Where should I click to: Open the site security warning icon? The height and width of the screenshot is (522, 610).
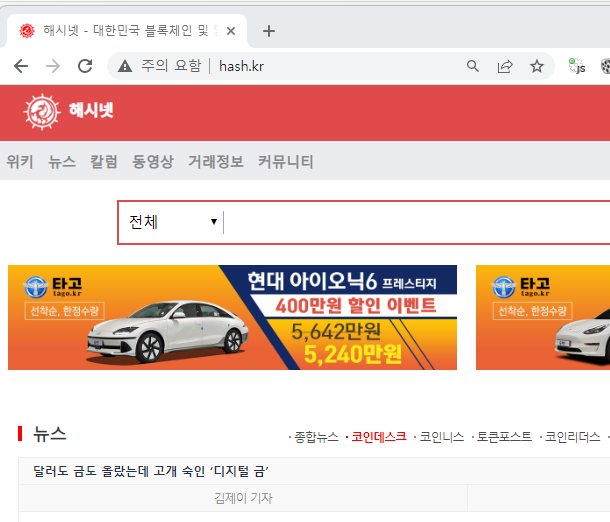pyautogui.click(x=125, y=66)
